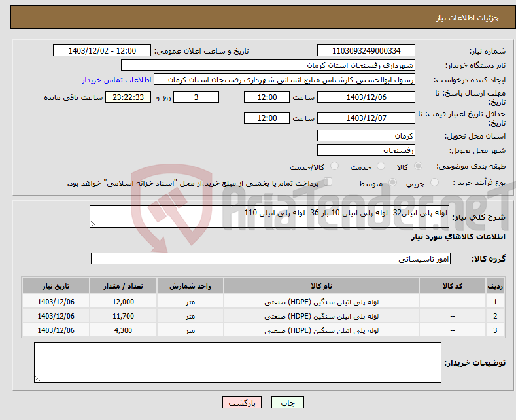Viewport: 516px width, 420px height.
Task: Click the resize handle of buyer notes box
Action: coord(37,379)
